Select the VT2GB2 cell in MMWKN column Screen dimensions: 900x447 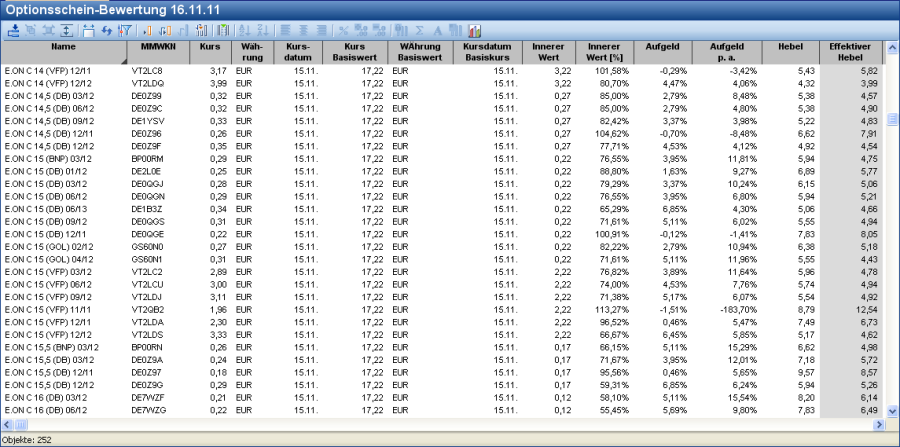[147, 310]
